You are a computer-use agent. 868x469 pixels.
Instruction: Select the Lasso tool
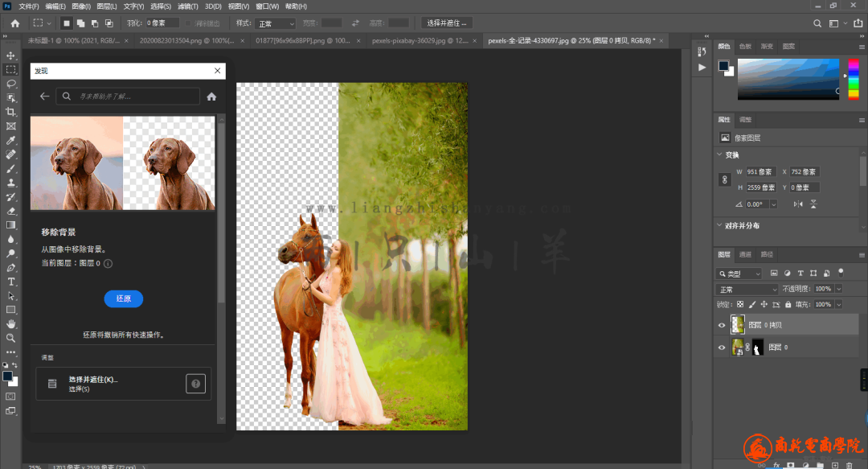coord(11,84)
